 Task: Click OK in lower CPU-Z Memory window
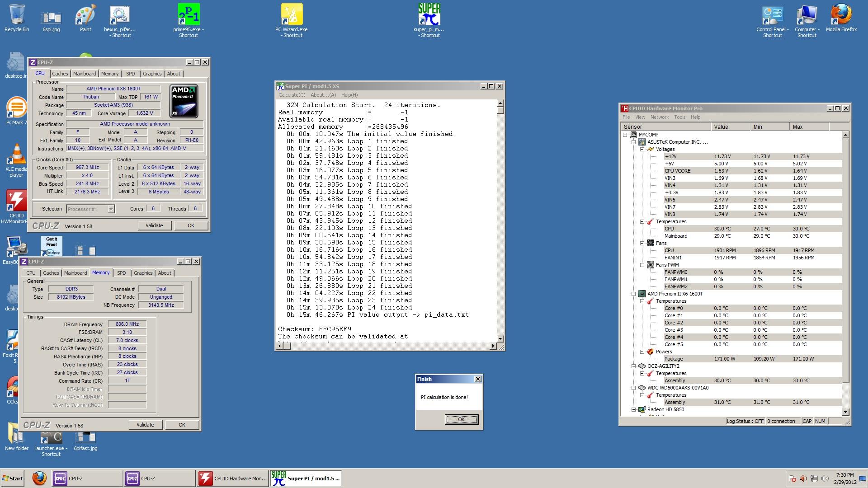coord(182,425)
